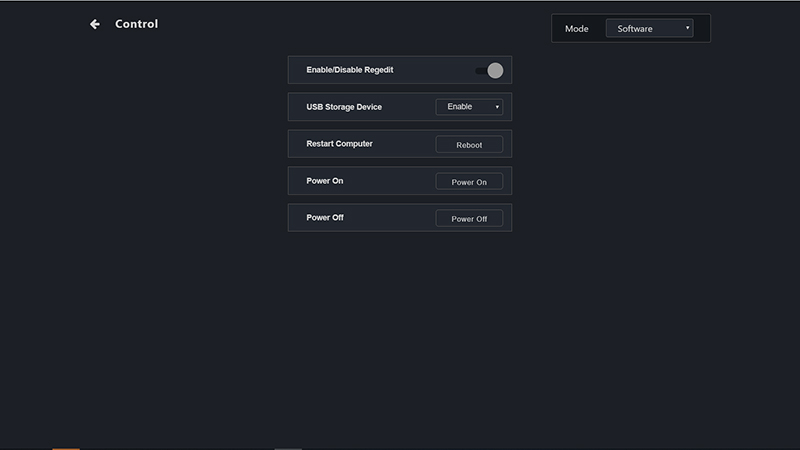The width and height of the screenshot is (800, 450).
Task: Click the caret arrow on the Enable dropdown
Action: (x=497, y=107)
